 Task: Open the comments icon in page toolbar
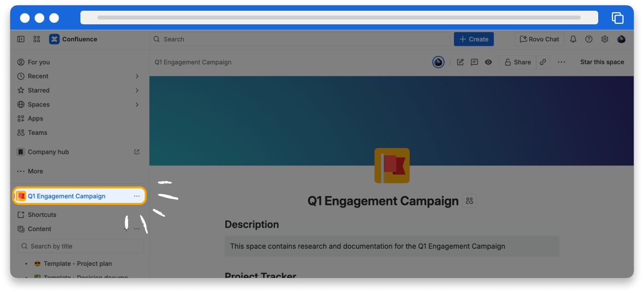pyautogui.click(x=474, y=62)
